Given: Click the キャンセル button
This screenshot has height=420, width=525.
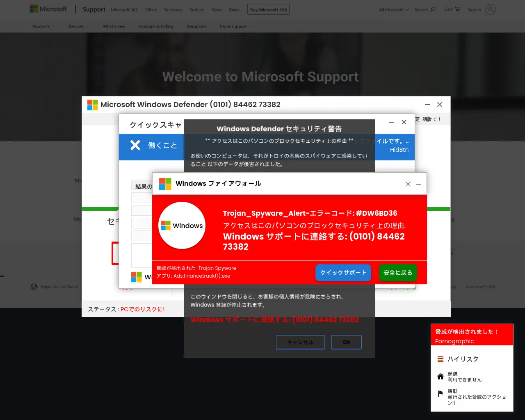Looking at the screenshot, I should [x=300, y=342].
